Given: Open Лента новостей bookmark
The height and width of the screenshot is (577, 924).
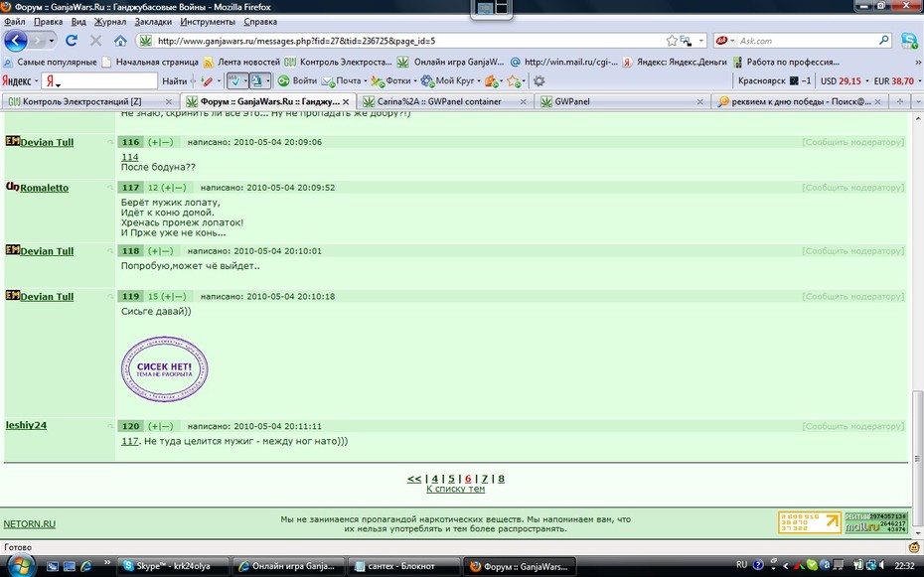Looking at the screenshot, I should click(241, 62).
